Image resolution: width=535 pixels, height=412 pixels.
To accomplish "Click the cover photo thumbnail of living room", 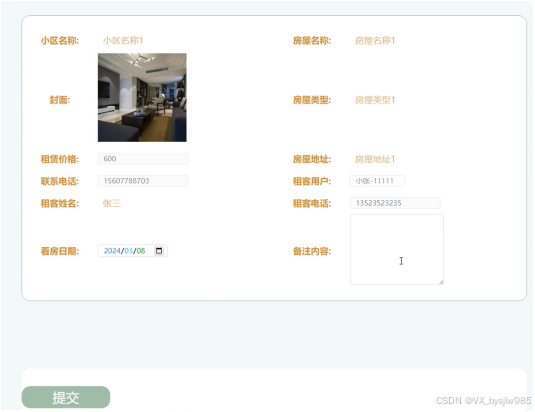I will [142, 98].
